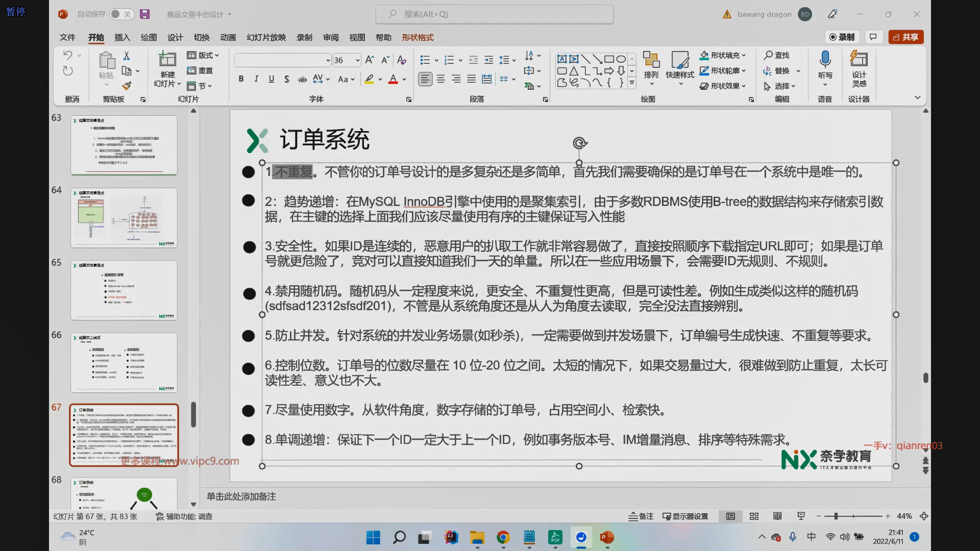980x551 pixels.
Task: Toggle the AutoSave switch
Action: click(x=121, y=14)
